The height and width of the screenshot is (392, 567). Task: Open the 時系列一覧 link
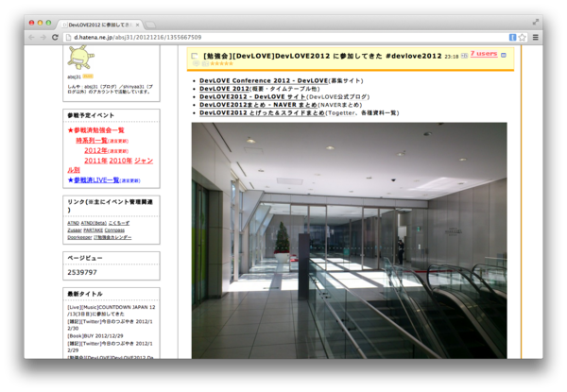tap(92, 141)
